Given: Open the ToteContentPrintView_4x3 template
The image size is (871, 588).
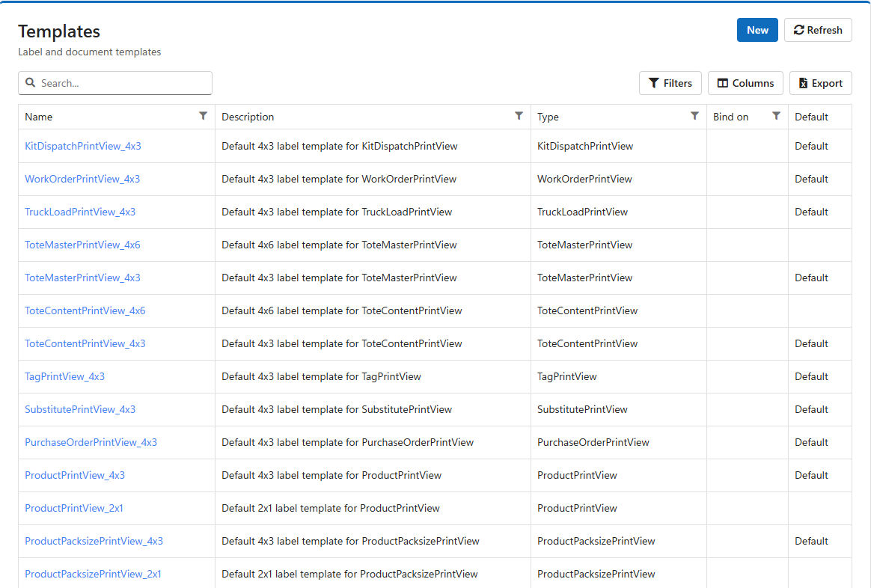Looking at the screenshot, I should [85, 343].
